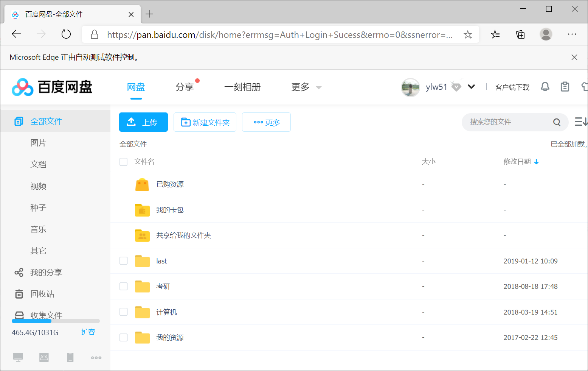
Task: Select 视频 category in sidebar
Action: pyautogui.click(x=38, y=186)
